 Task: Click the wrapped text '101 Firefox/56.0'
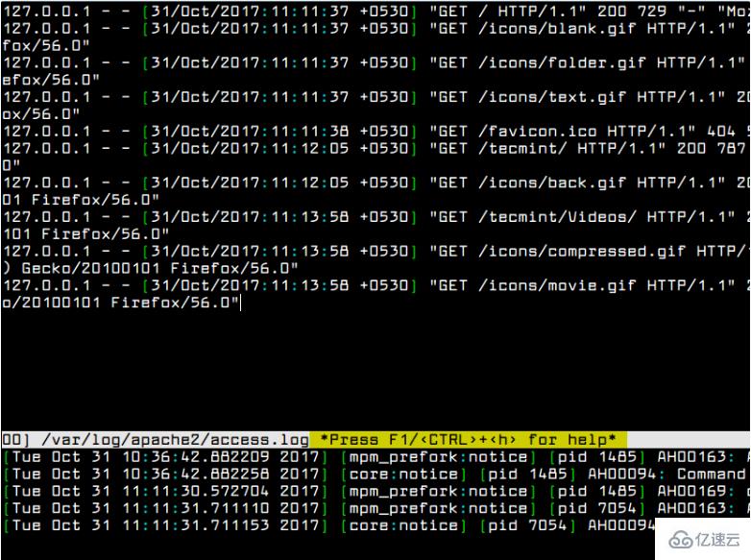(x=85, y=233)
